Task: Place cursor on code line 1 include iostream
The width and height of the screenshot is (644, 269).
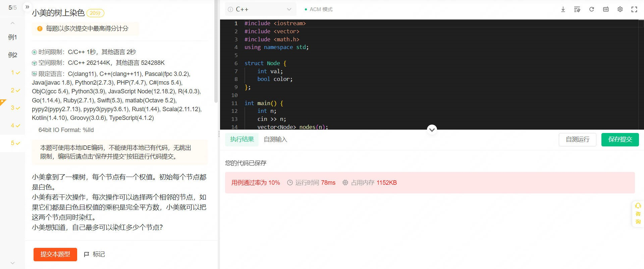Action: (275, 23)
